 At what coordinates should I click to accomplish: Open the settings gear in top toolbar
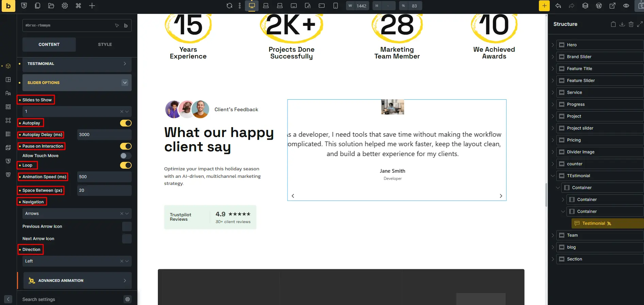point(65,6)
